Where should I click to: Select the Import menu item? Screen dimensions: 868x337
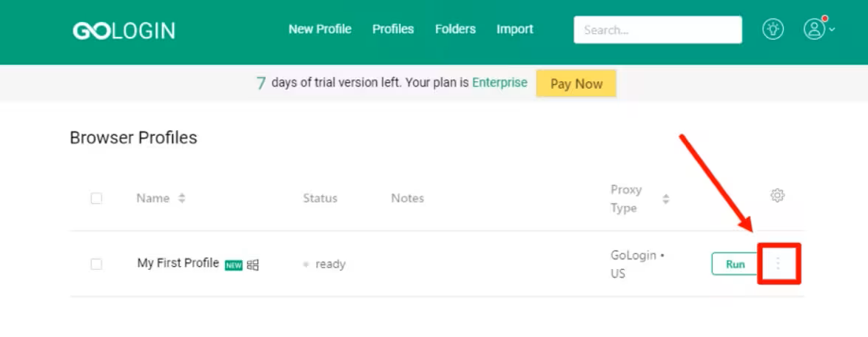[515, 30]
